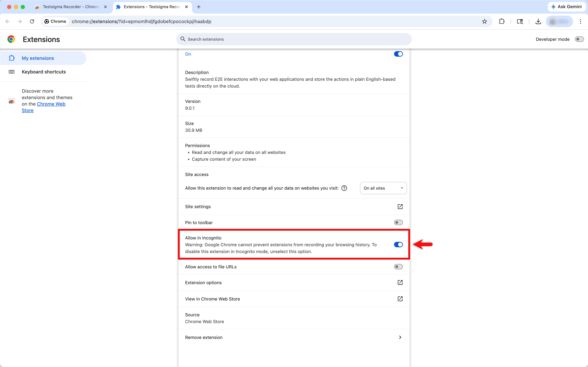Bookmark this page with the star icon
Image resolution: width=588 pixels, height=367 pixels.
point(484,21)
